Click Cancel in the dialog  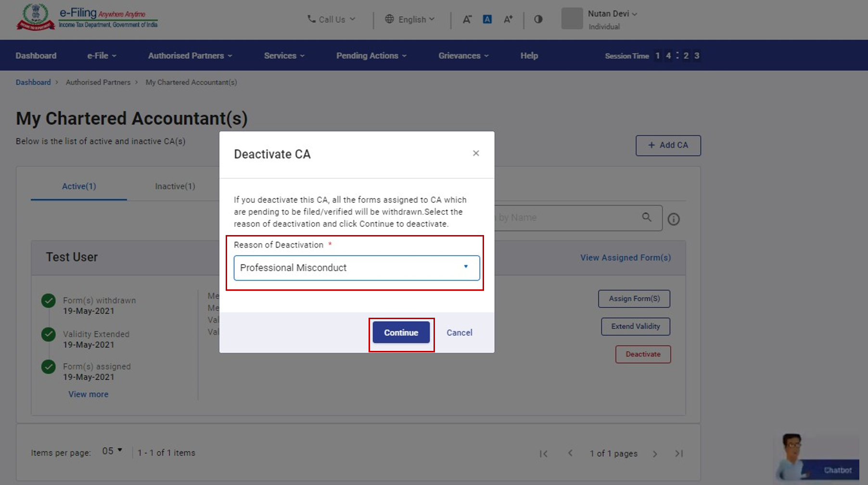pos(459,333)
